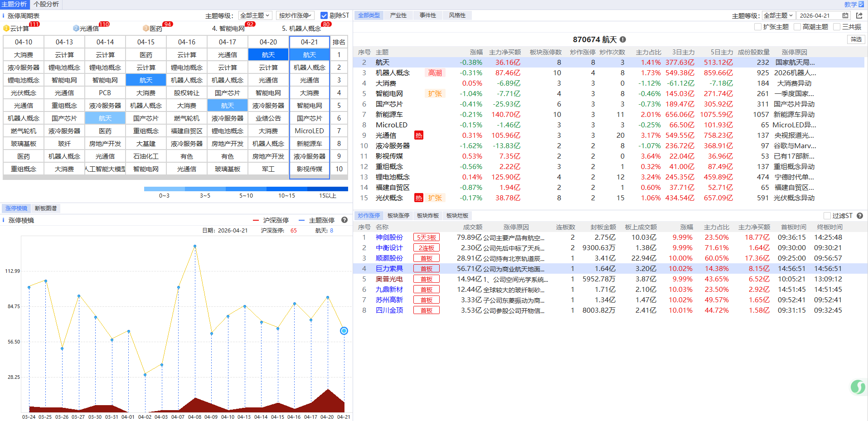Click the 教学 tutorial icon at top right
Image resolution: width=868 pixels, height=421 pixels.
(x=861, y=4)
